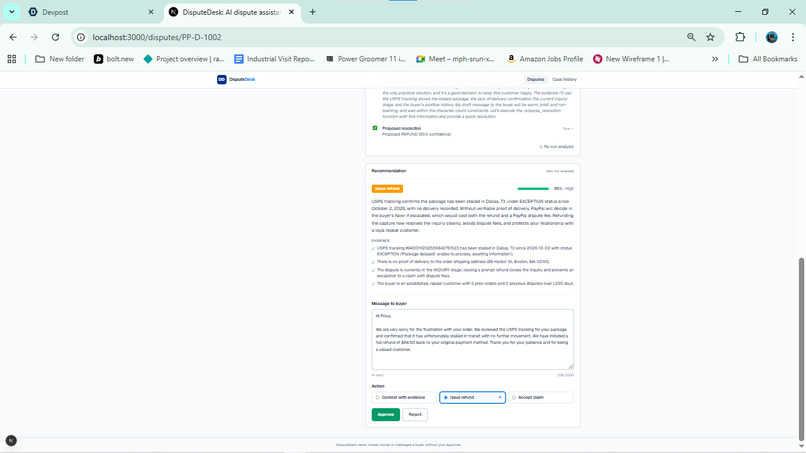The height and width of the screenshot is (453, 806).
Task: Switch to the Devpost tab
Action: pos(90,12)
